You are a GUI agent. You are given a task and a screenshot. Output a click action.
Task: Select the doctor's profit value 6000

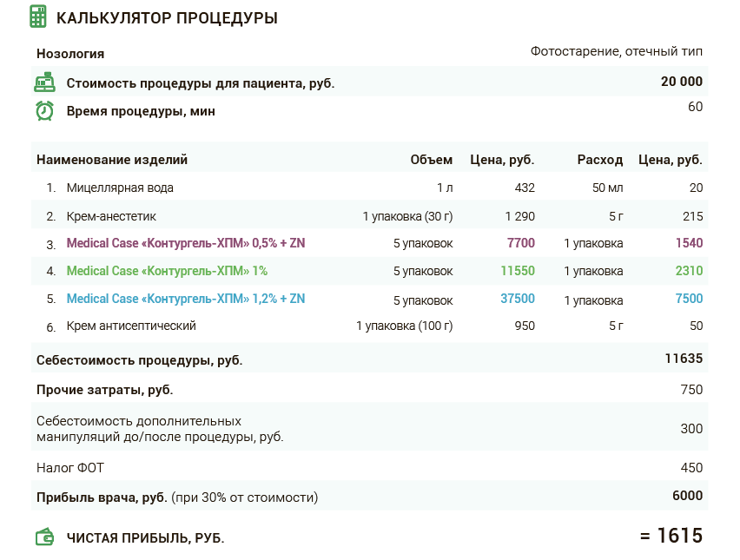(x=688, y=496)
